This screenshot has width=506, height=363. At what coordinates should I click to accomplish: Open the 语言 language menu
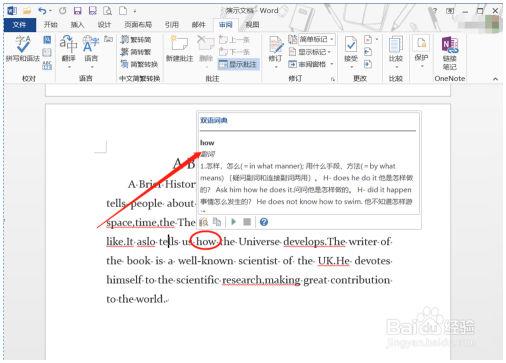(x=91, y=51)
